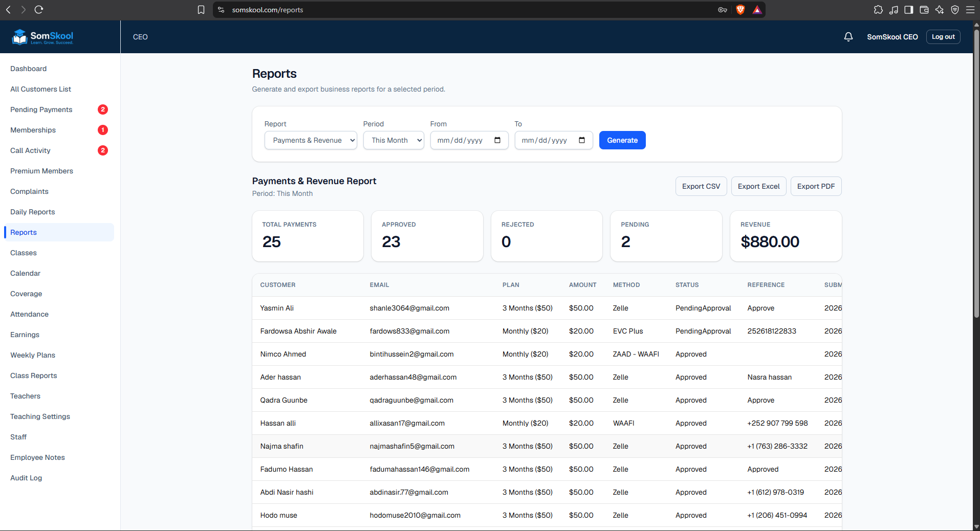Open the browser wallet icon
The height and width of the screenshot is (531, 980).
pyautogui.click(x=924, y=10)
